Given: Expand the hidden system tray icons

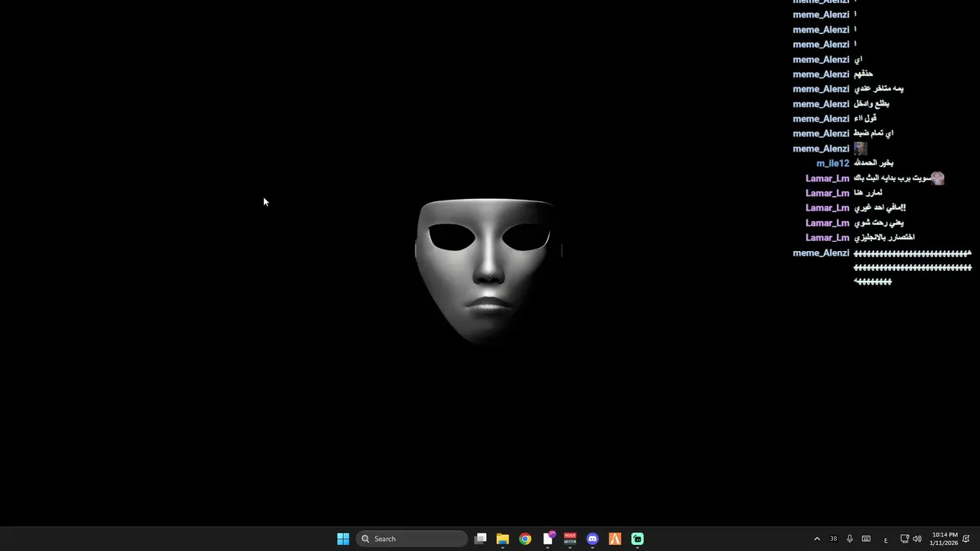Looking at the screenshot, I should tap(817, 539).
